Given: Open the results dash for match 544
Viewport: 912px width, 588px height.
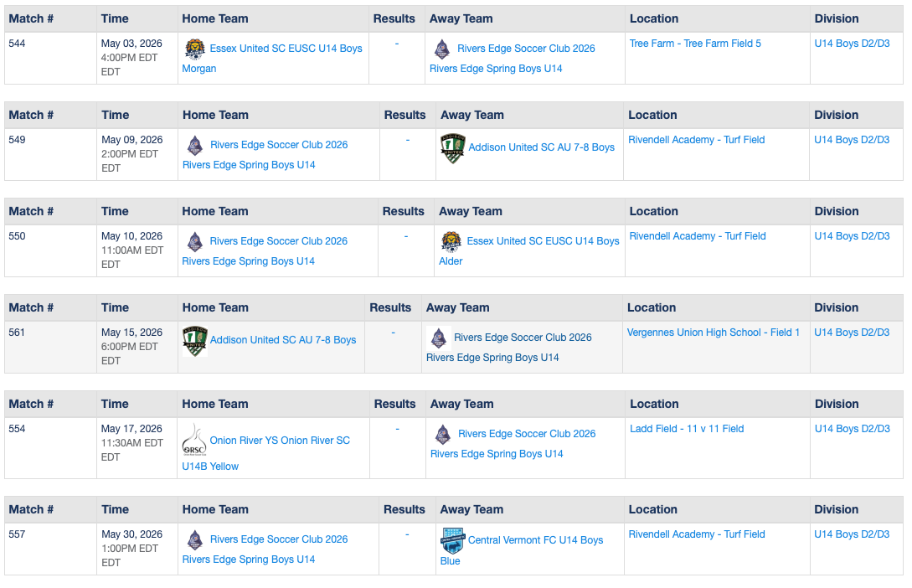Looking at the screenshot, I should click(396, 44).
